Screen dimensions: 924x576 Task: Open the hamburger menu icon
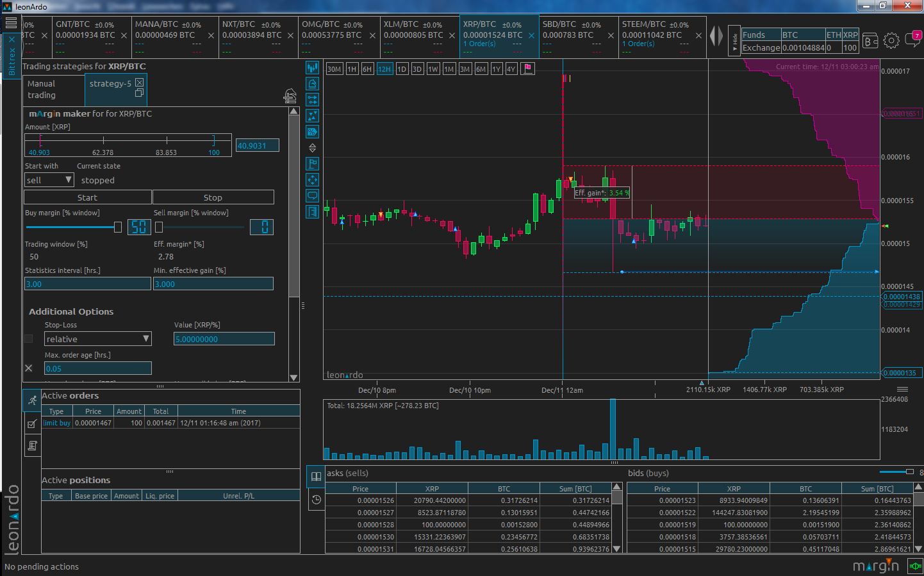coord(11,23)
